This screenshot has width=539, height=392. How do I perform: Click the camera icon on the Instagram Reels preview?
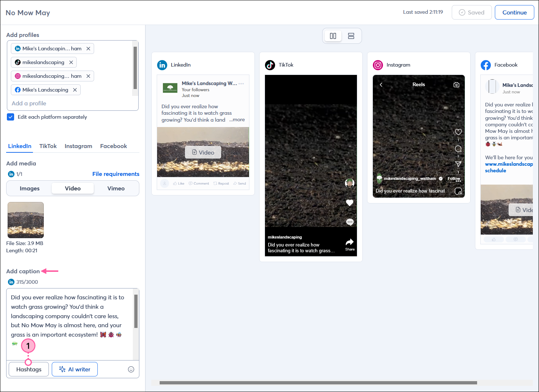(456, 84)
